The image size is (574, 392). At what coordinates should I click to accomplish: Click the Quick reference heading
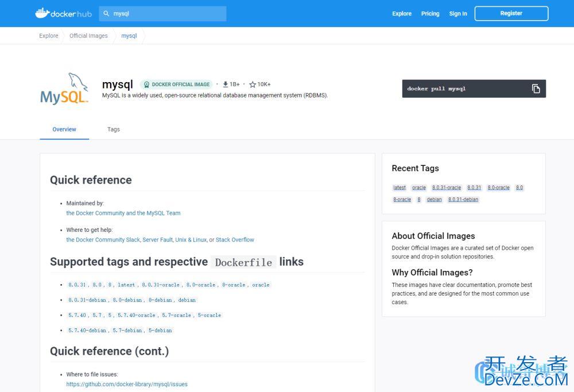(91, 180)
